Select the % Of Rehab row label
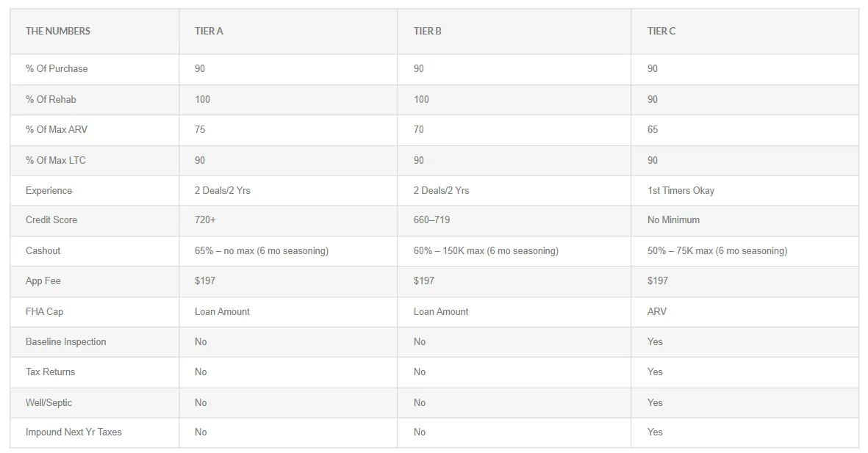The height and width of the screenshot is (453, 868). (x=51, y=100)
